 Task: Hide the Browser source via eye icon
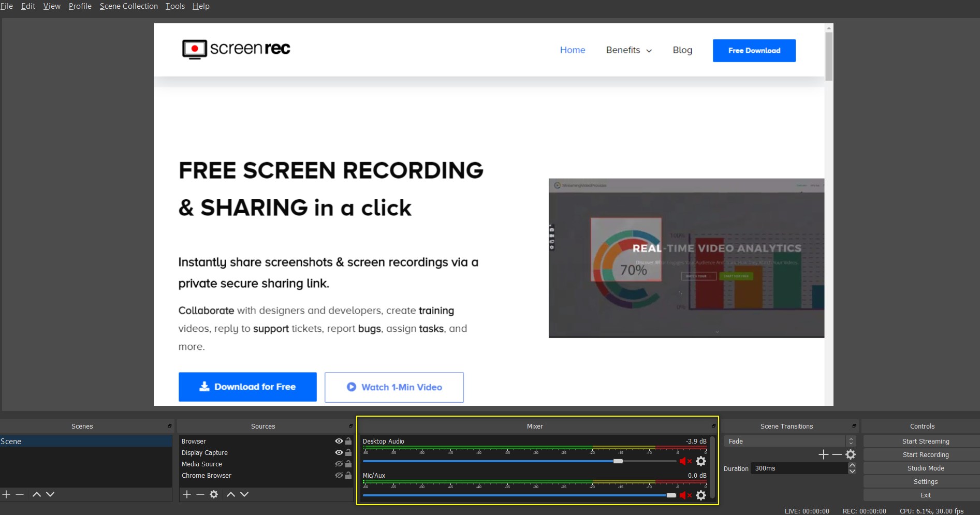point(339,441)
